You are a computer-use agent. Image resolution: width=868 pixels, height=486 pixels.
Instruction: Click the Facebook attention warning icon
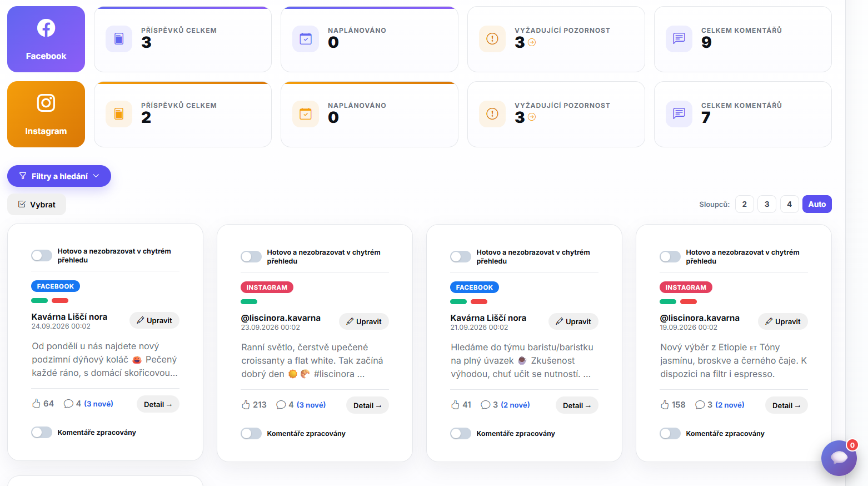tap(492, 39)
